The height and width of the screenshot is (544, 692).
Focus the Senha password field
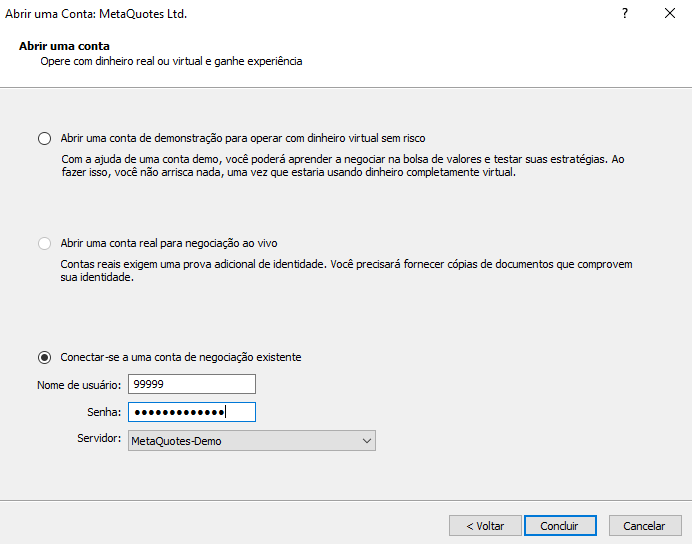pyautogui.click(x=192, y=412)
